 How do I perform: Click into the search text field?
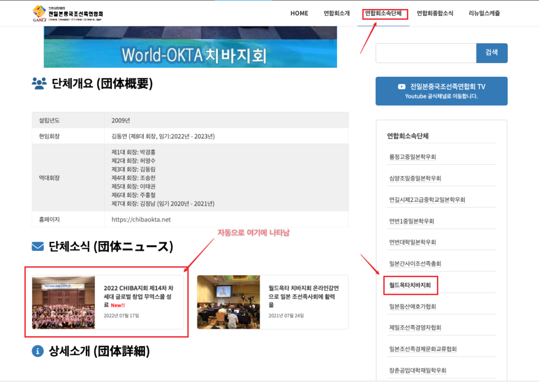(426, 53)
